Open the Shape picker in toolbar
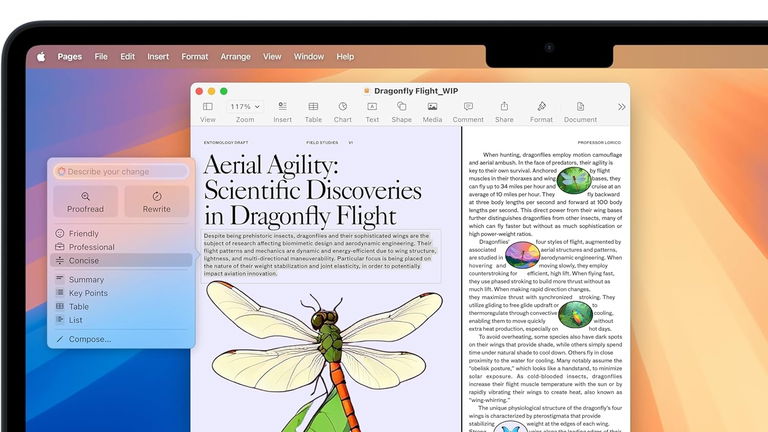 (x=402, y=106)
